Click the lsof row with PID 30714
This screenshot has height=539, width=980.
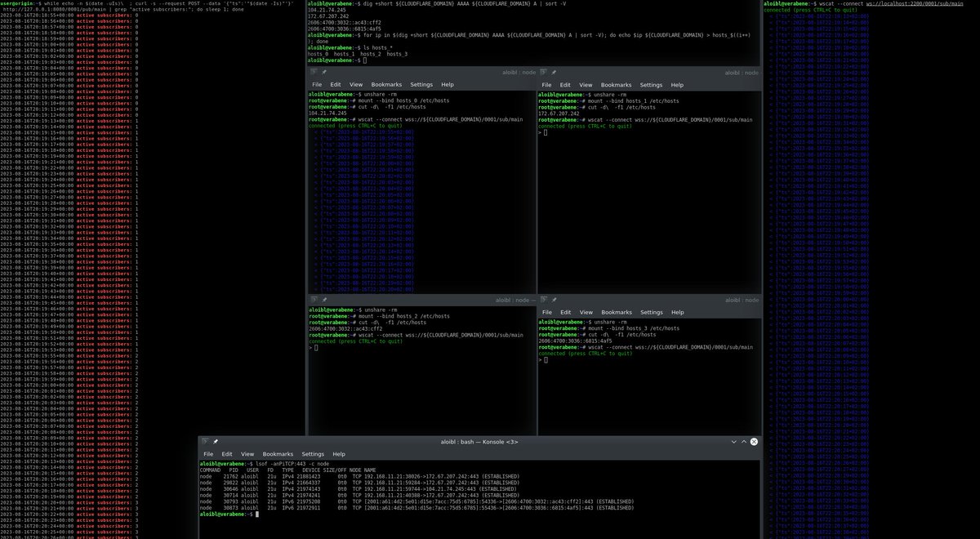point(359,493)
